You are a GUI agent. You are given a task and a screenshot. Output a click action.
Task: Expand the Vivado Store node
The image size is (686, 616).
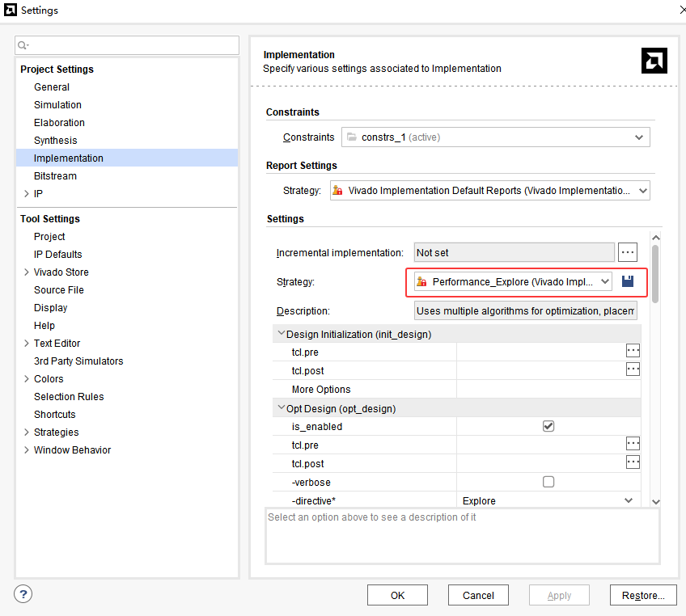coord(27,272)
